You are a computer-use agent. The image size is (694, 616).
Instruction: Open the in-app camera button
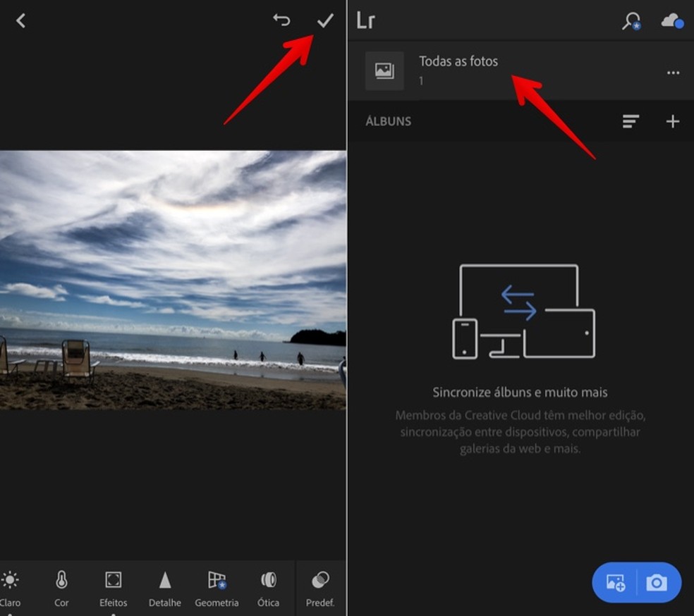657,583
